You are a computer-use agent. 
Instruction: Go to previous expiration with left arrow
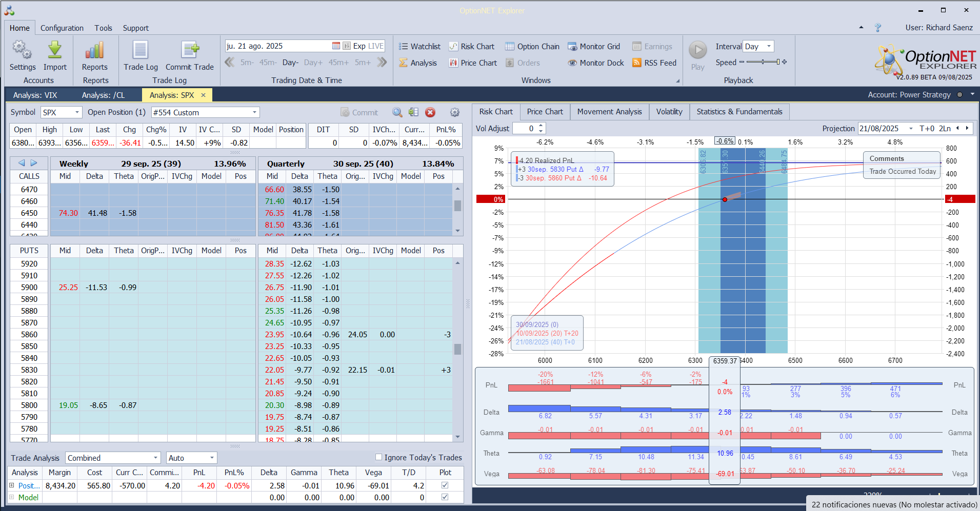click(x=22, y=163)
